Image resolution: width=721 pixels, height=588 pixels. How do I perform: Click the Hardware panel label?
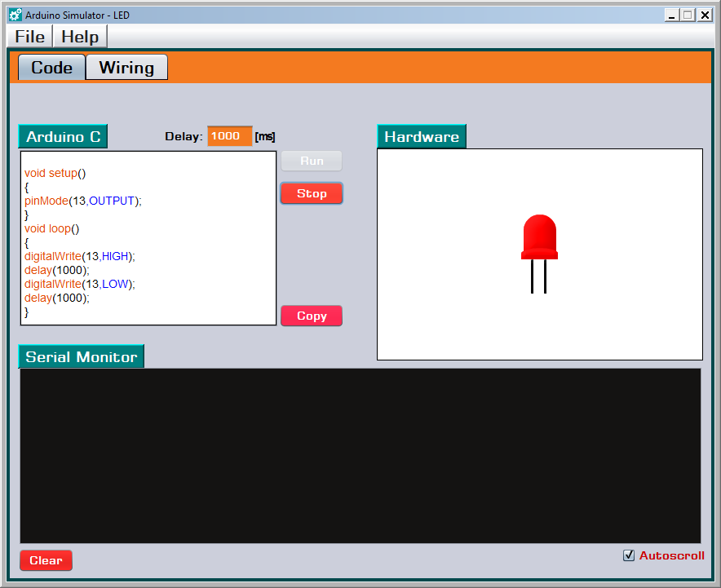pos(422,136)
